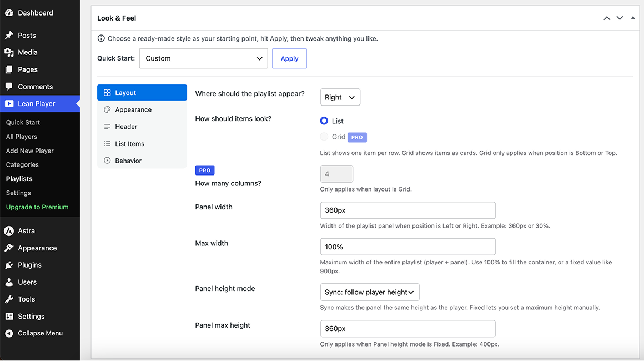Click the Astra logo icon
The width and height of the screenshot is (644, 361).
[x=9, y=231]
